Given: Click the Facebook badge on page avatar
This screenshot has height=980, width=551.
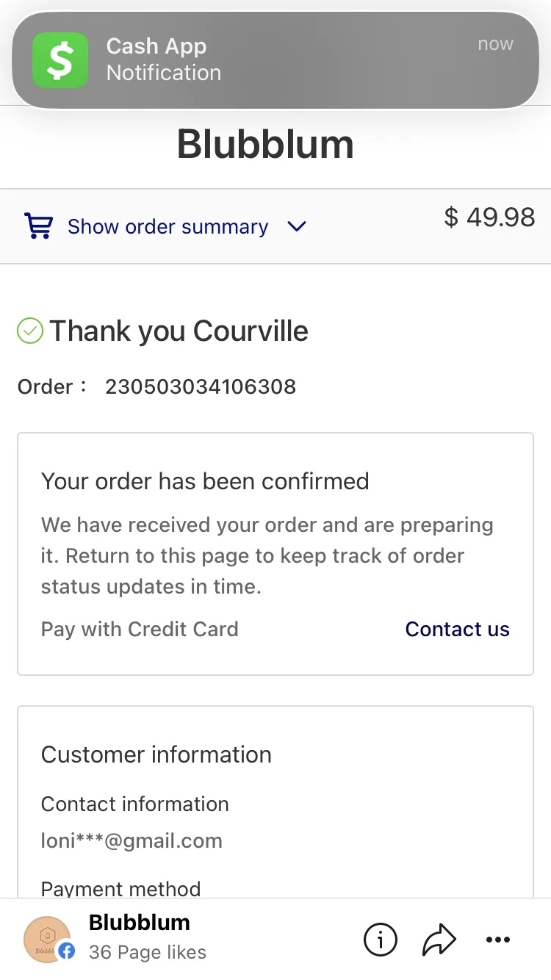Looking at the screenshot, I should click(67, 951).
